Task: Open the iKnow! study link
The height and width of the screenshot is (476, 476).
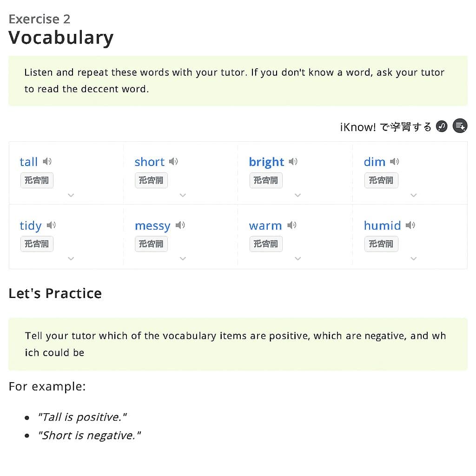Action: point(386,127)
